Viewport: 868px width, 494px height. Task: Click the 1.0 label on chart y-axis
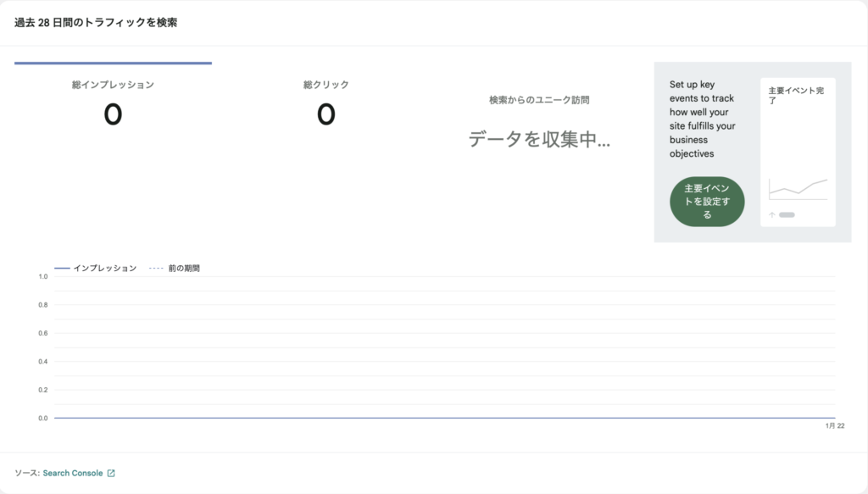[42, 277]
